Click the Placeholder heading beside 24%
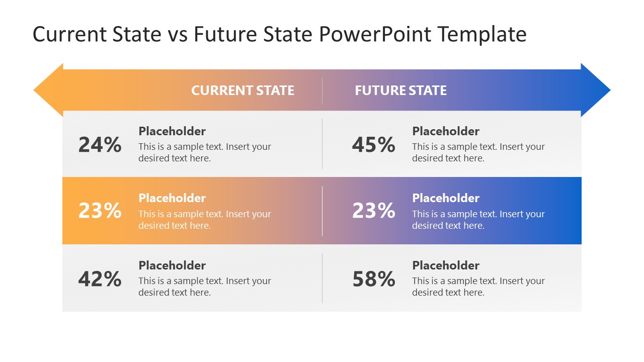The width and height of the screenshot is (644, 362). click(x=172, y=131)
